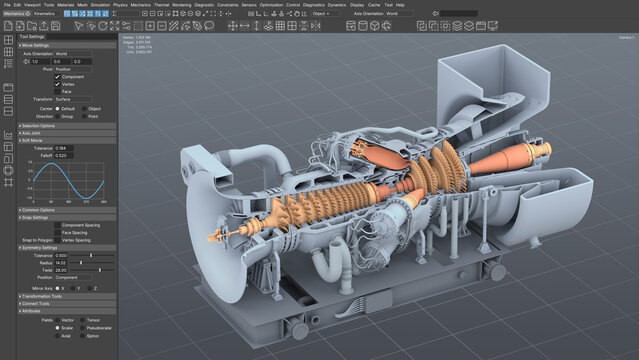639x360 pixels.
Task: Click the monitor export icon at toolbar end
Action: [x=493, y=26]
